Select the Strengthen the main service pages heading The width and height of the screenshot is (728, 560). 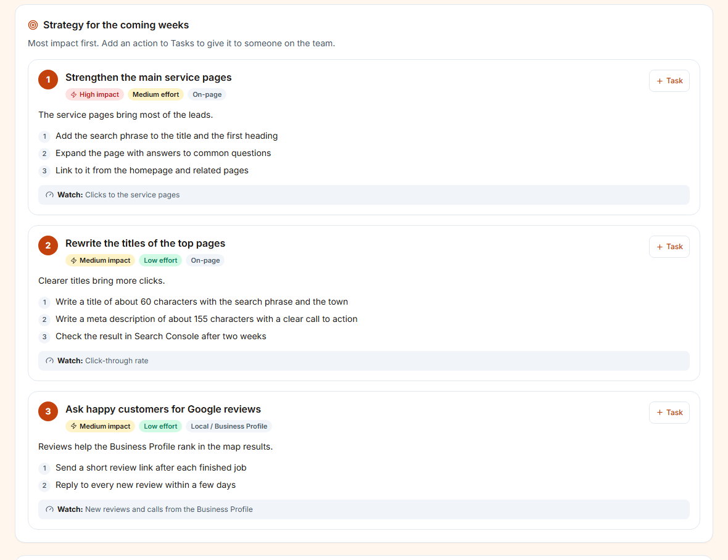click(x=149, y=78)
